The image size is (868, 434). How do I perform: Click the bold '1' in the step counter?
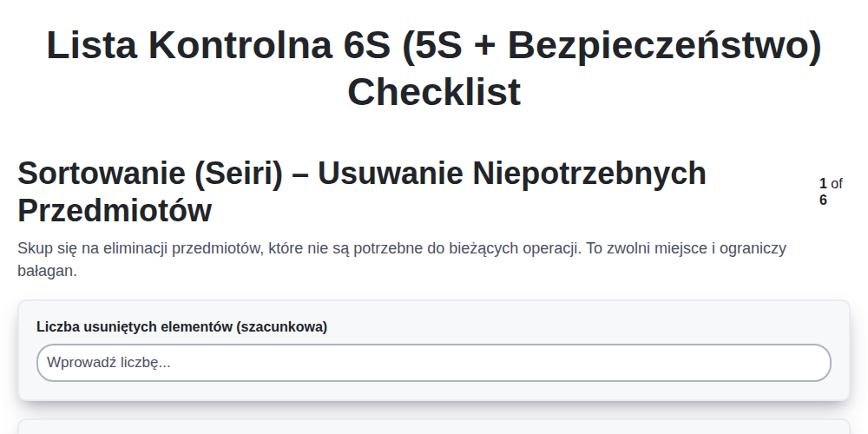click(x=823, y=183)
